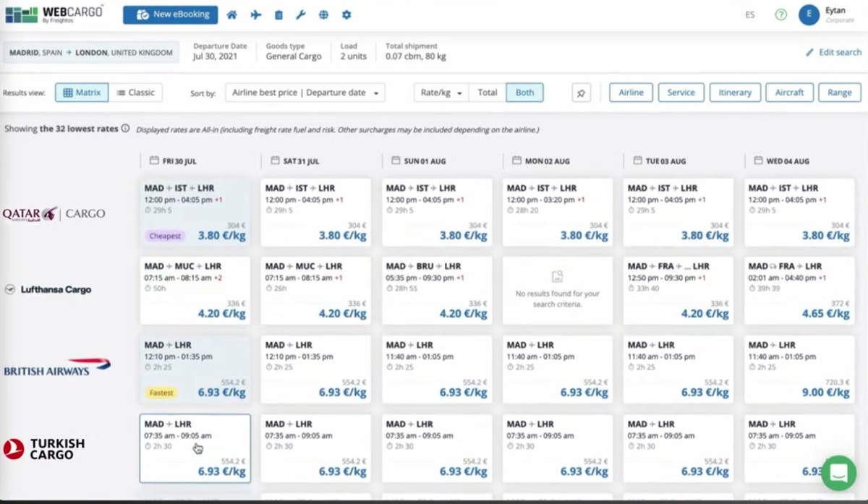Select the Matrix results view
Screen dimensions: 868x504
82,93
